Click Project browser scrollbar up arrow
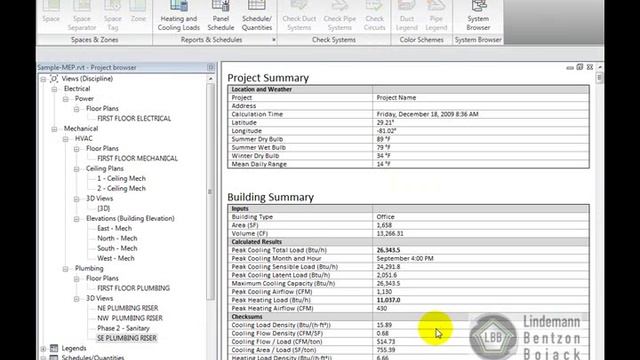 click(211, 79)
